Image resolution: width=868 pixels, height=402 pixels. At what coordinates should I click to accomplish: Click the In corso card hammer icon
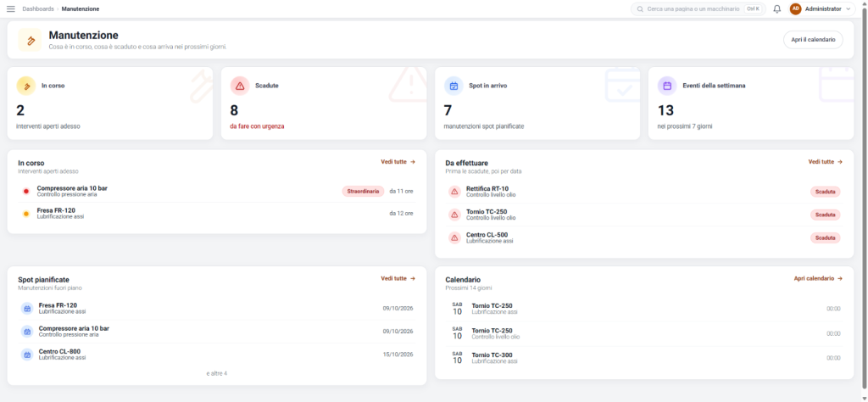26,86
